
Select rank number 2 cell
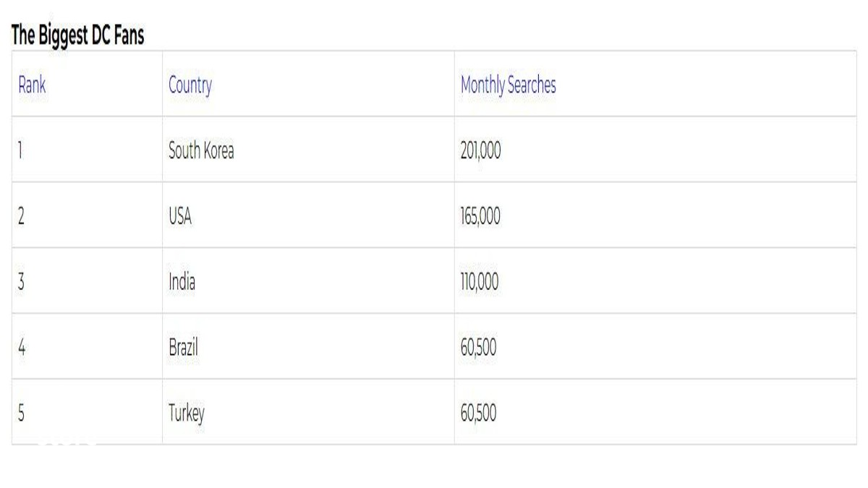tap(22, 217)
